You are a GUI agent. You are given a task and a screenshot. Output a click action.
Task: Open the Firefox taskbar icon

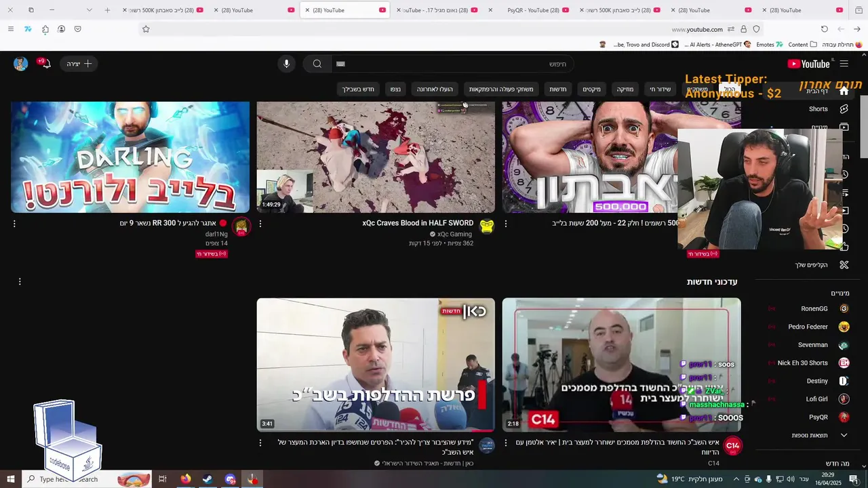pos(185,479)
